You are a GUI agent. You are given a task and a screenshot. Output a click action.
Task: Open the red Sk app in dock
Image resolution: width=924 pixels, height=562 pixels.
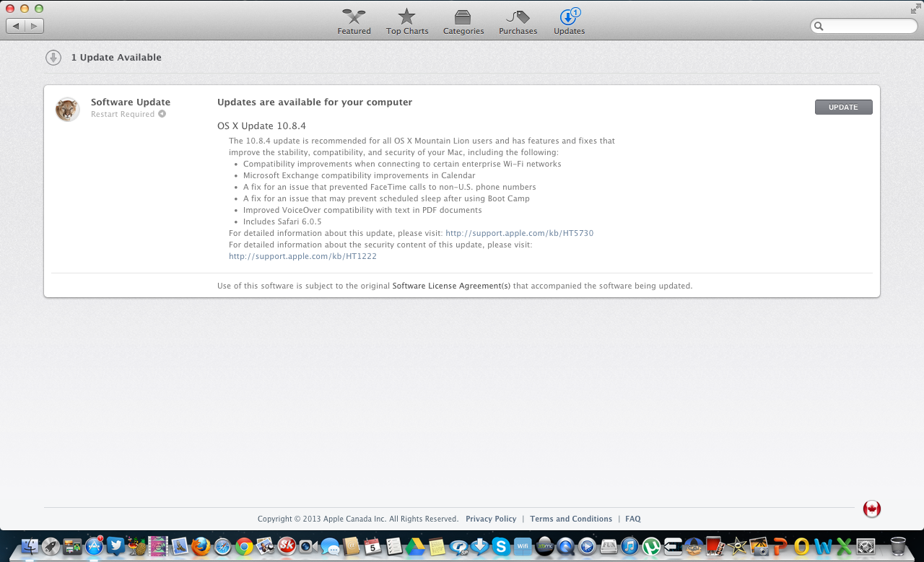coord(286,546)
